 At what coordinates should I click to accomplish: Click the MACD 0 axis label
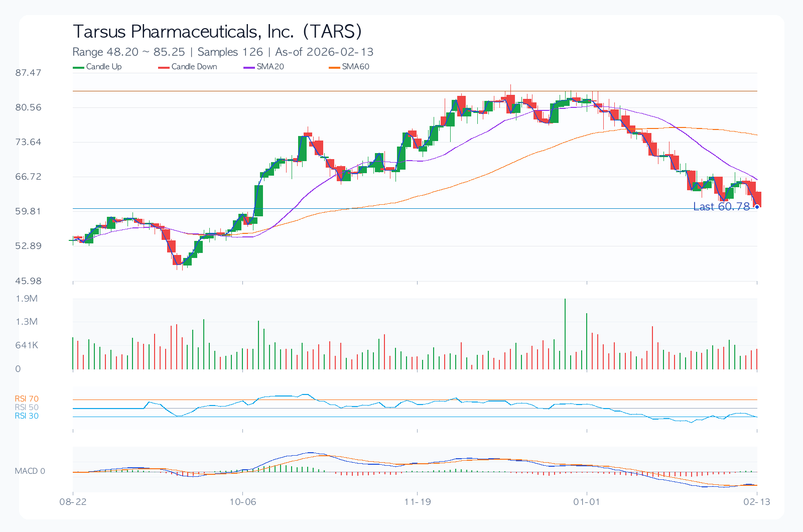point(30,471)
